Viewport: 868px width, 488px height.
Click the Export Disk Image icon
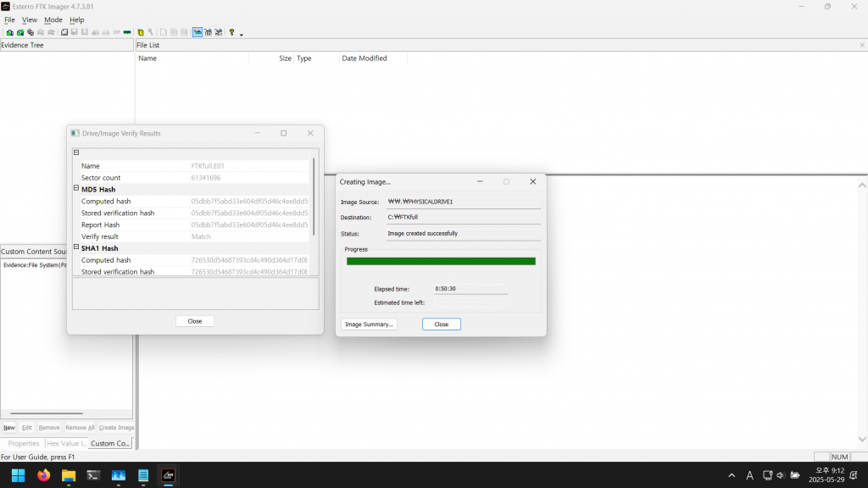click(x=75, y=33)
